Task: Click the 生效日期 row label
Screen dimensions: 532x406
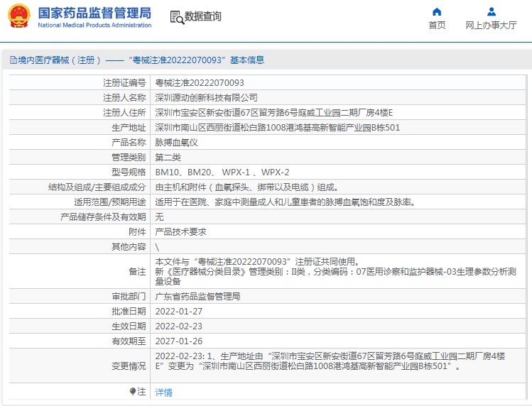Action: tap(129, 327)
